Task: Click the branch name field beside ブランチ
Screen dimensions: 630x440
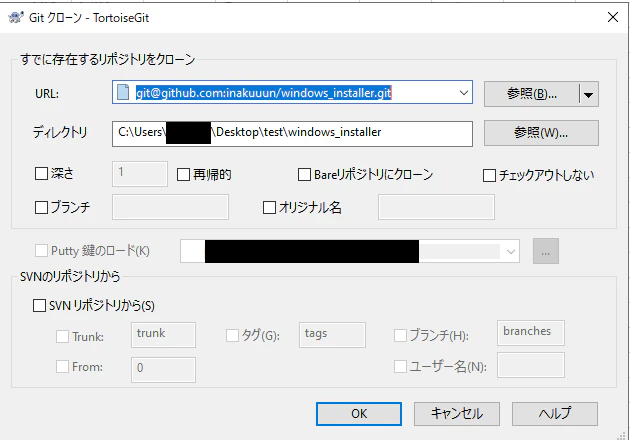Action: pyautogui.click(x=170, y=207)
